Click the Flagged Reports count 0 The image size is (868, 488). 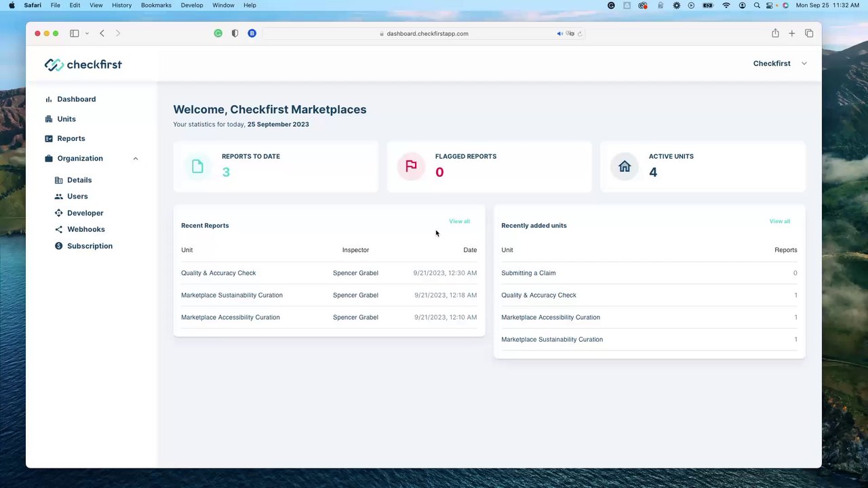[439, 172]
